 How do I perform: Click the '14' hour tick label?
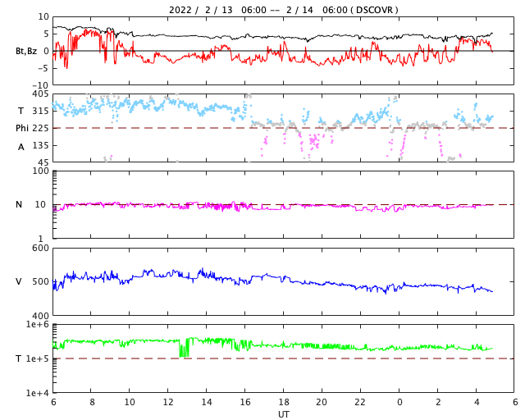[x=207, y=402]
